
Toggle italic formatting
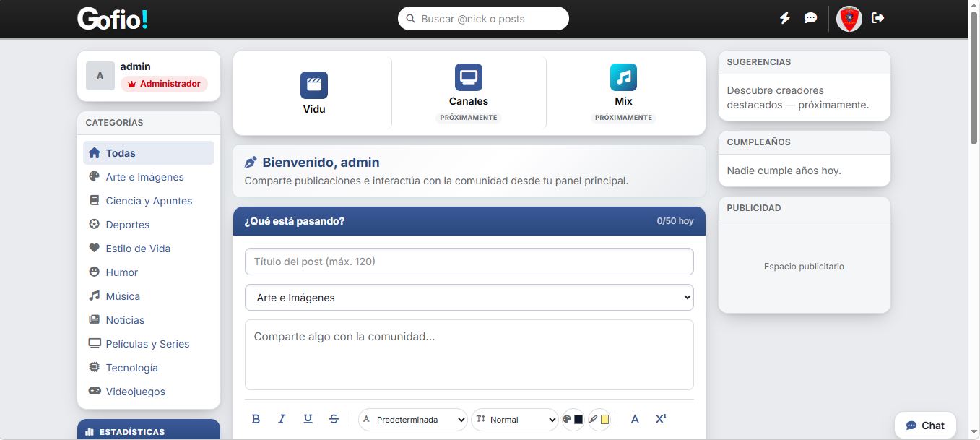282,419
